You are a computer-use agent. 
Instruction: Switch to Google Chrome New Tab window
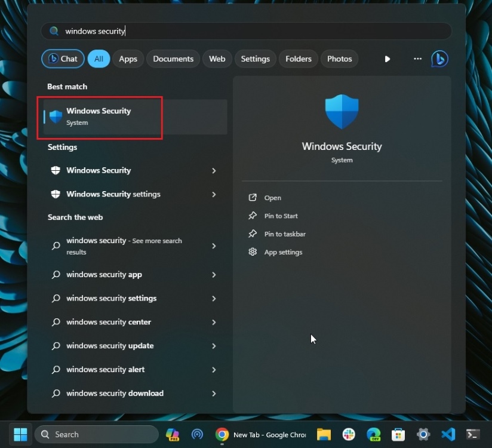(x=260, y=434)
